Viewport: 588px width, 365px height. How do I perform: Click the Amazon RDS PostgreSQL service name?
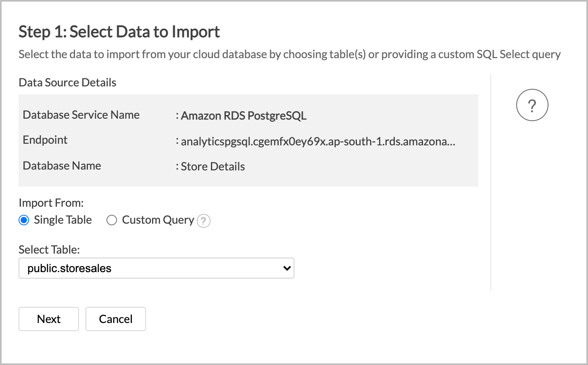tap(244, 115)
